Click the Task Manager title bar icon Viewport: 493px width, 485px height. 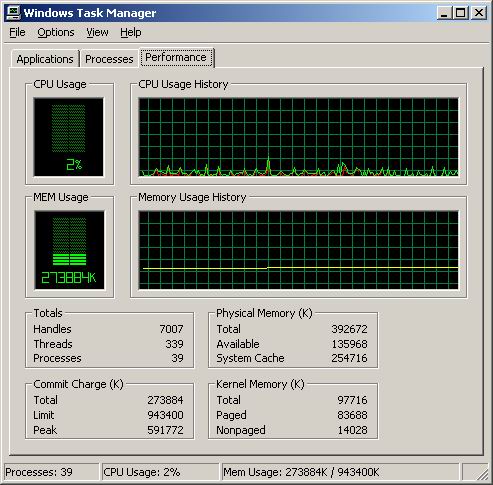coord(14,13)
